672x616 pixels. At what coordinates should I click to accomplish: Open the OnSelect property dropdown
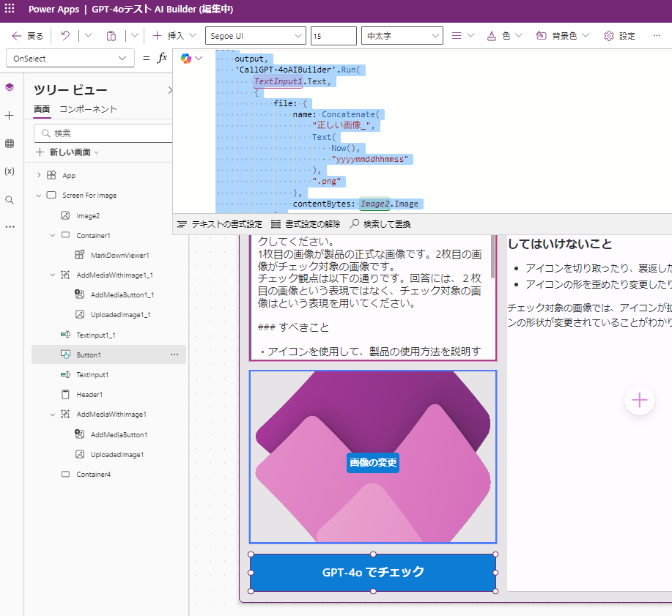tap(70, 59)
